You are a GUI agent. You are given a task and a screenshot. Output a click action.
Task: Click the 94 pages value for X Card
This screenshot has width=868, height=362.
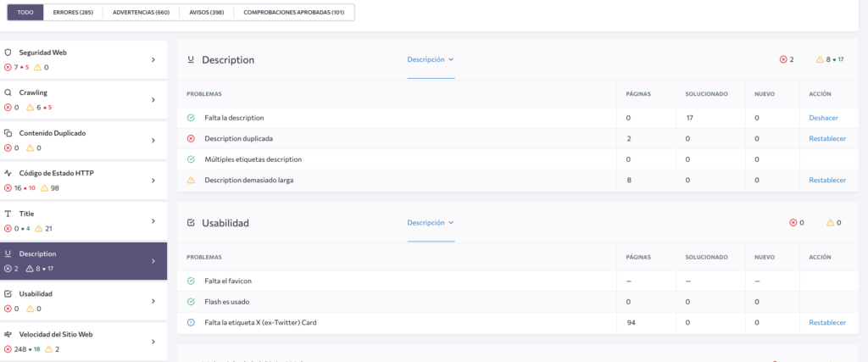coord(631,323)
